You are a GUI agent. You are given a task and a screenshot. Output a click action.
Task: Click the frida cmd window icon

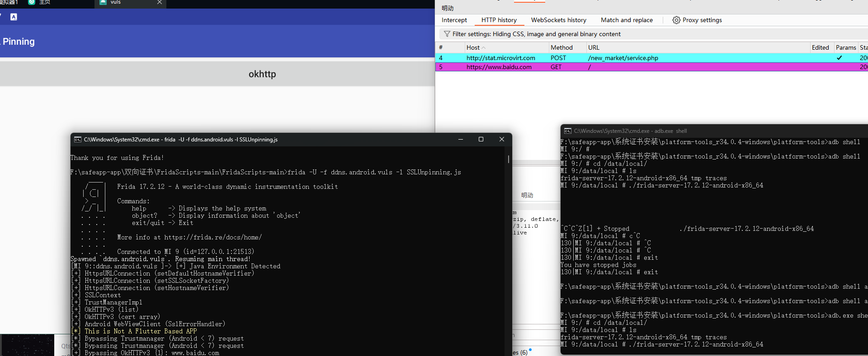click(77, 140)
